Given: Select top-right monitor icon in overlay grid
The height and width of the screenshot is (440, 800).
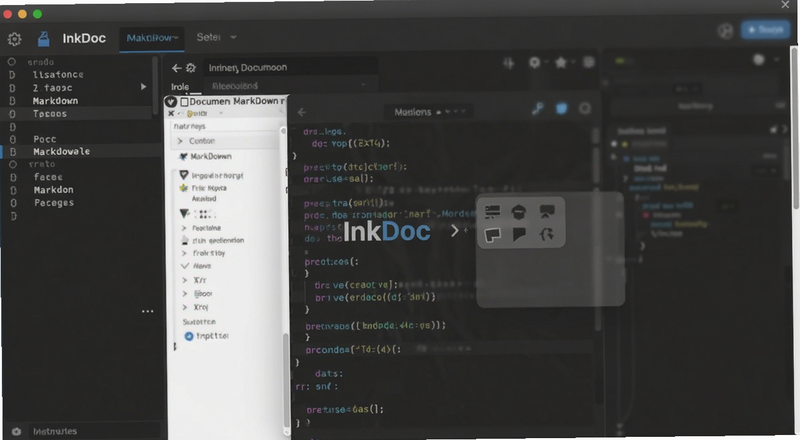Looking at the screenshot, I should (547, 211).
